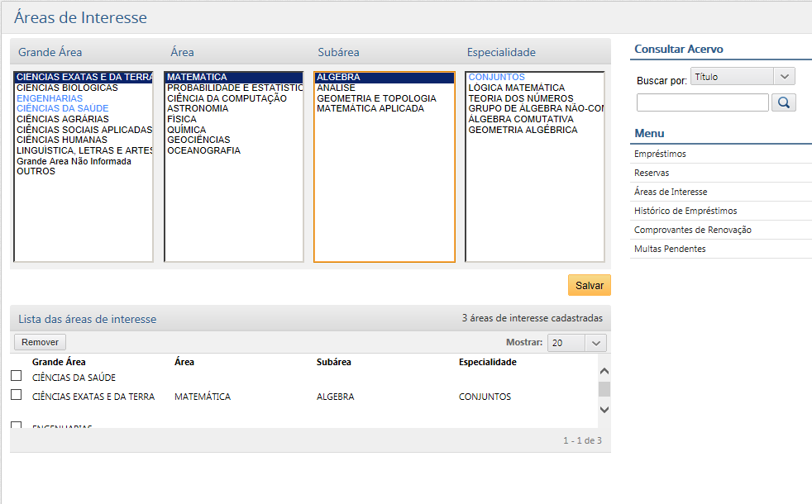Viewport: 812px width, 504px height.
Task: Open Histórico de Empréstimos menu item
Action: coord(685,211)
